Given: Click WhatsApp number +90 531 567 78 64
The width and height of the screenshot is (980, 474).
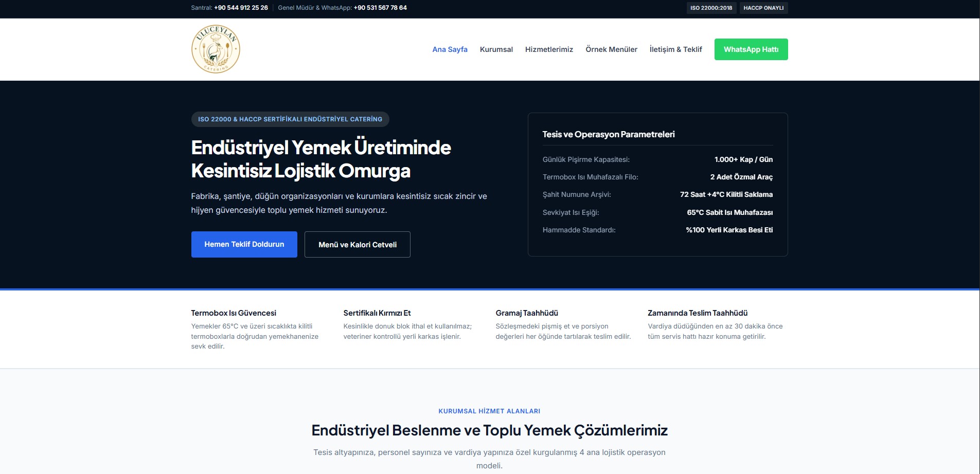Looking at the screenshot, I should (380, 8).
